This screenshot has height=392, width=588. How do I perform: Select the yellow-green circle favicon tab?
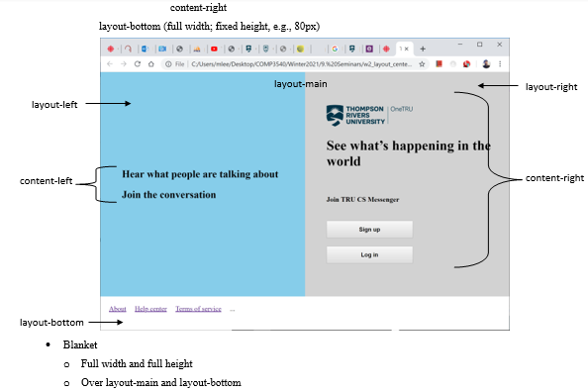(x=300, y=49)
